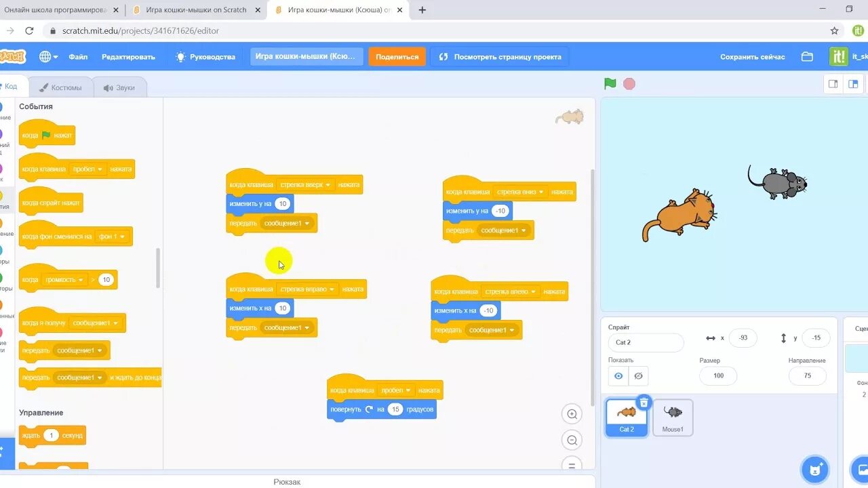
Task: Select the Mouse1 sprite thumbnail
Action: point(673,417)
